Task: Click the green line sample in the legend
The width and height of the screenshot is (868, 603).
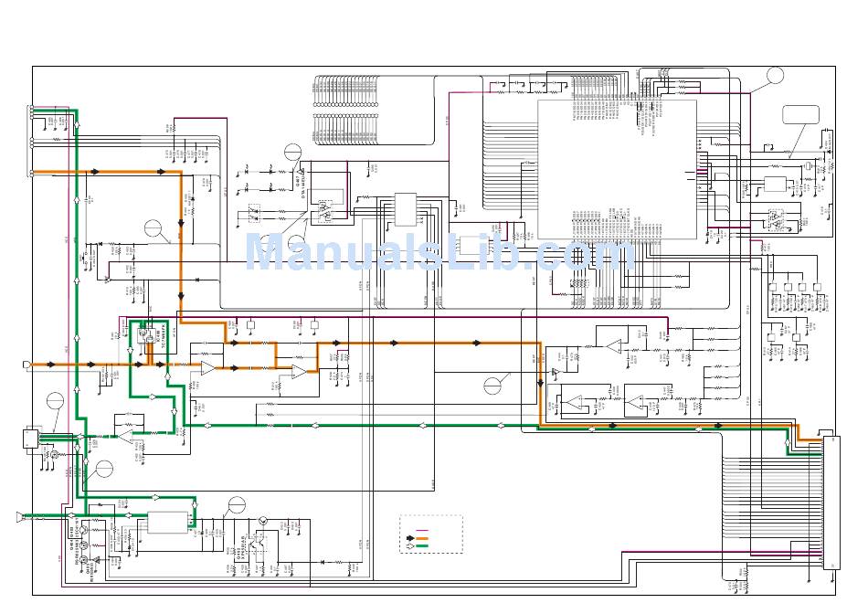Action: click(x=422, y=547)
